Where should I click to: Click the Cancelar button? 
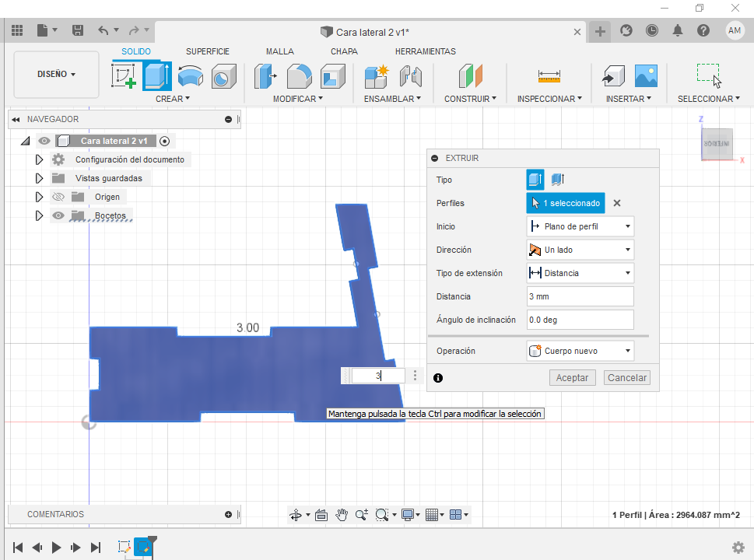[x=627, y=378]
